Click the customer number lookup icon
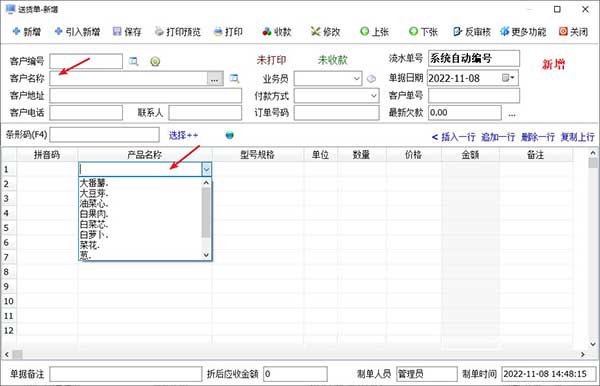The height and width of the screenshot is (386, 600). pos(134,61)
